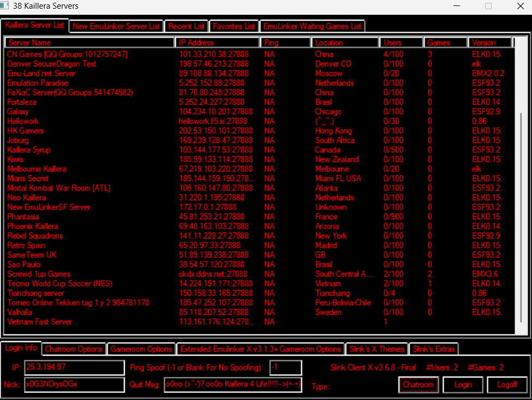Sort by Location column header
This screenshot has width=532, height=400.
tap(345, 43)
